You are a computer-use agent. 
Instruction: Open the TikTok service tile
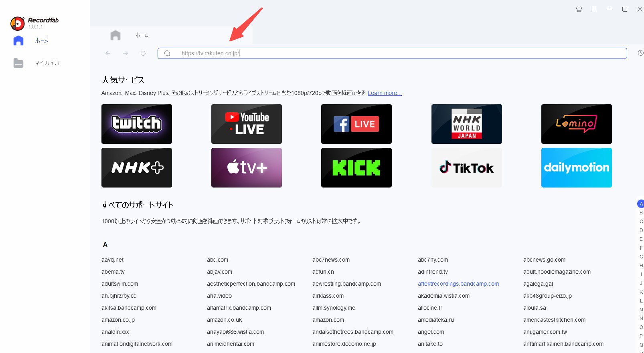tap(467, 167)
